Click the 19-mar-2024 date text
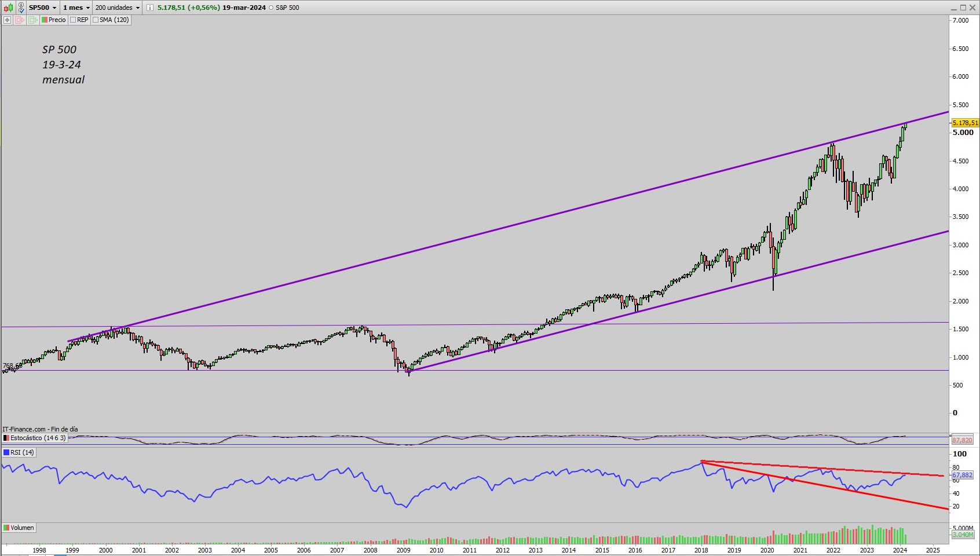Screen dimensions: 980x556 244,8
